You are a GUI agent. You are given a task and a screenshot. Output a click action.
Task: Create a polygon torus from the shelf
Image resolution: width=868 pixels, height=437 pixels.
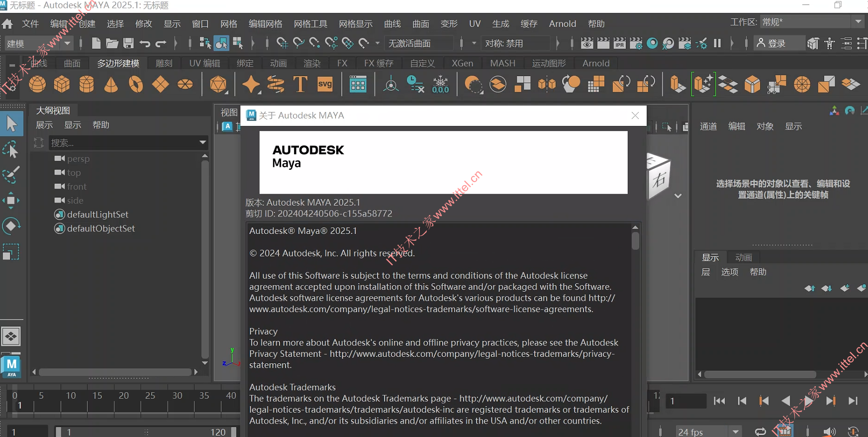135,84
